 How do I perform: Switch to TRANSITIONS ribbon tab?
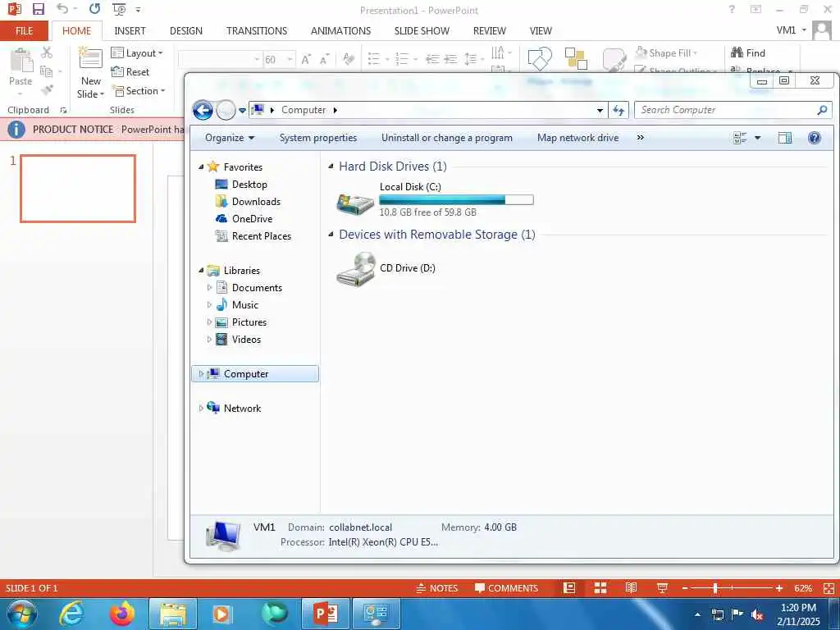coord(257,31)
